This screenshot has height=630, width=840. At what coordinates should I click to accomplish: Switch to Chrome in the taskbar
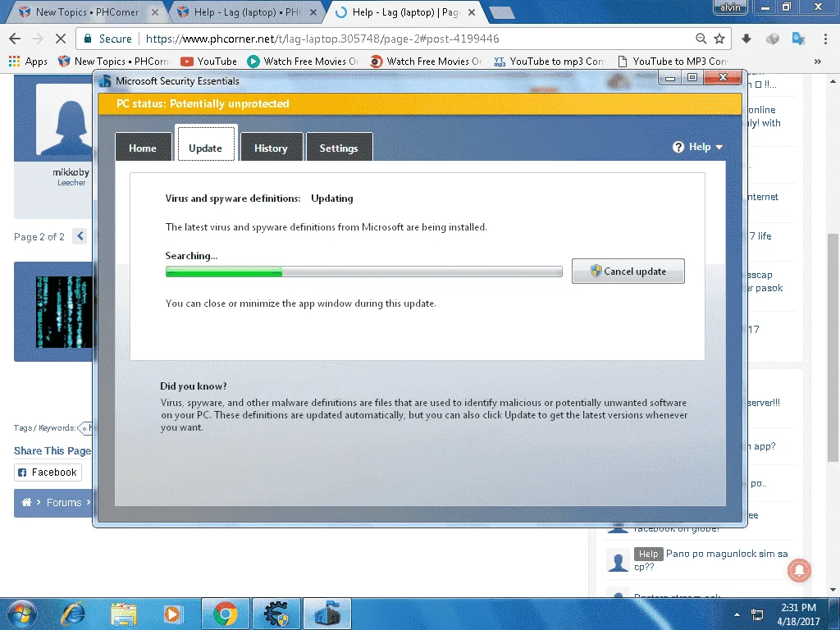(226, 614)
